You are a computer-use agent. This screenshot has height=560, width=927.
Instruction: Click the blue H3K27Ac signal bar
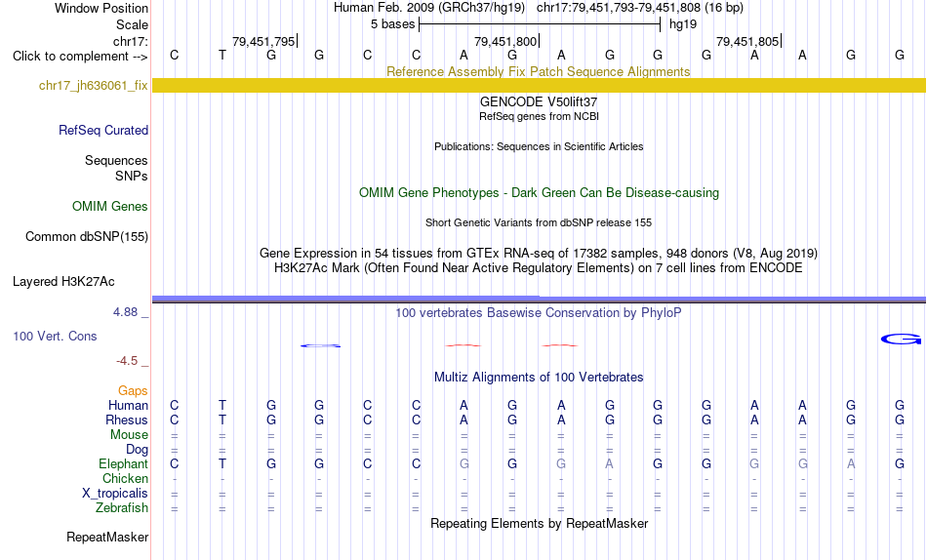539,300
